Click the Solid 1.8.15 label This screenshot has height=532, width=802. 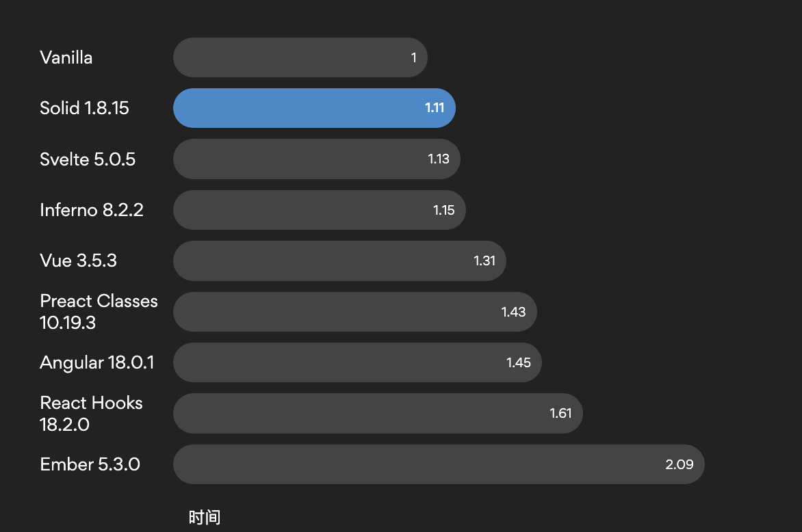click(x=84, y=108)
